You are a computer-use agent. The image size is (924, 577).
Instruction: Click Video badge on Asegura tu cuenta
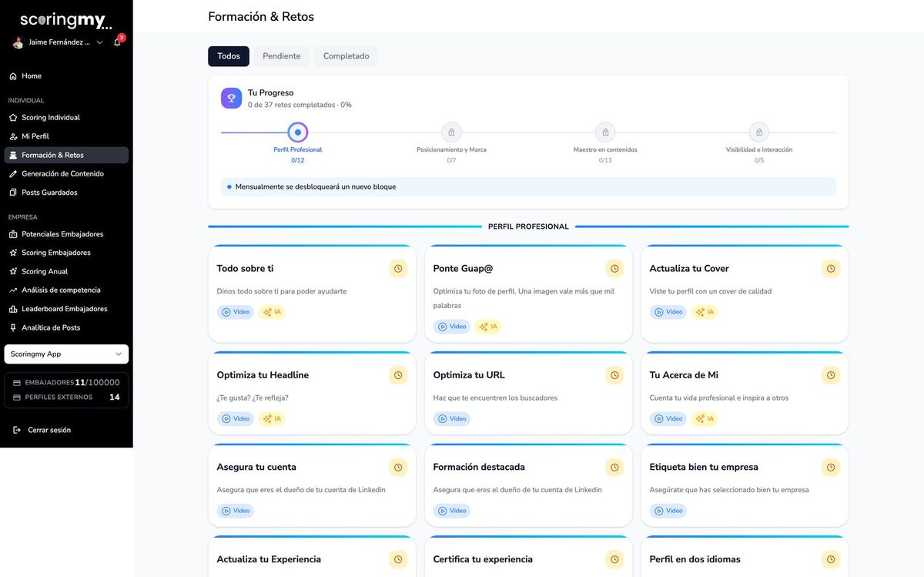[236, 511]
